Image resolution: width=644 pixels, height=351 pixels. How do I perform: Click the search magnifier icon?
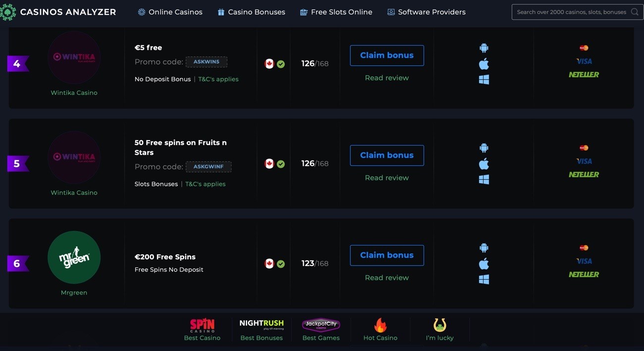click(635, 12)
